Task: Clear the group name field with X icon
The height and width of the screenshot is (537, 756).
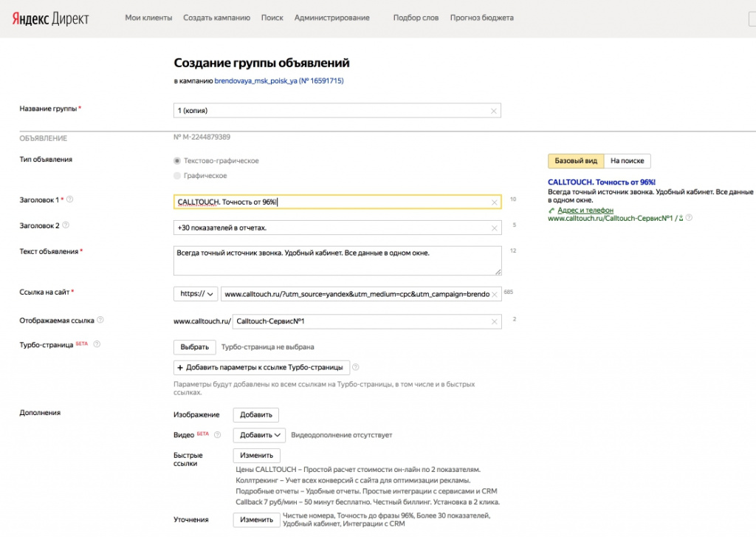Action: pos(493,111)
